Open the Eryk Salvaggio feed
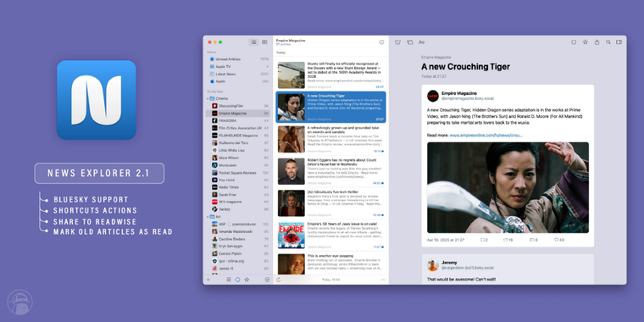 (x=239, y=247)
